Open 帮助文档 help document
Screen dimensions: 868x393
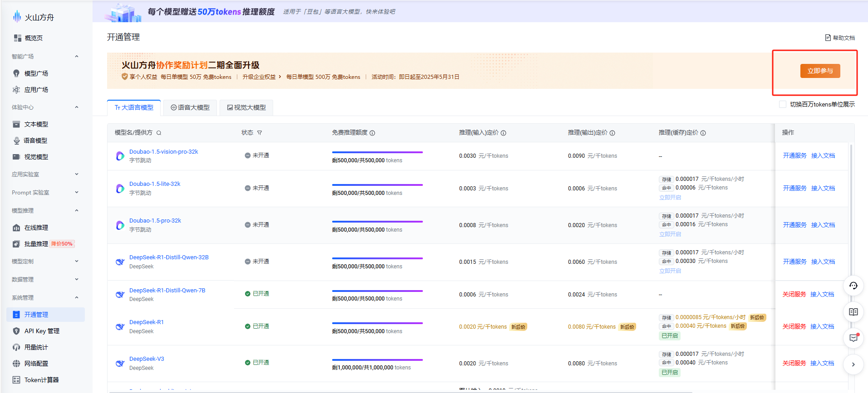840,38
